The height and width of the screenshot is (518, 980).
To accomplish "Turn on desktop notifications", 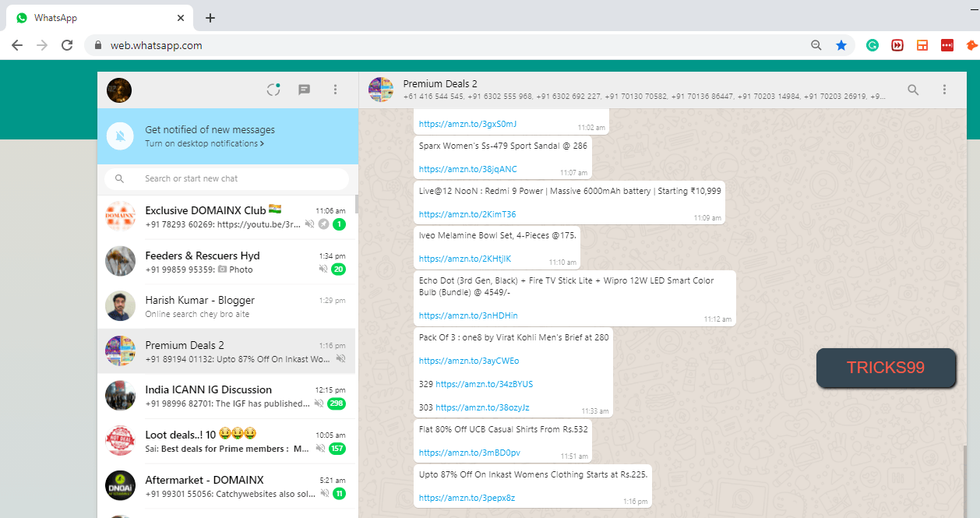I will [x=204, y=144].
